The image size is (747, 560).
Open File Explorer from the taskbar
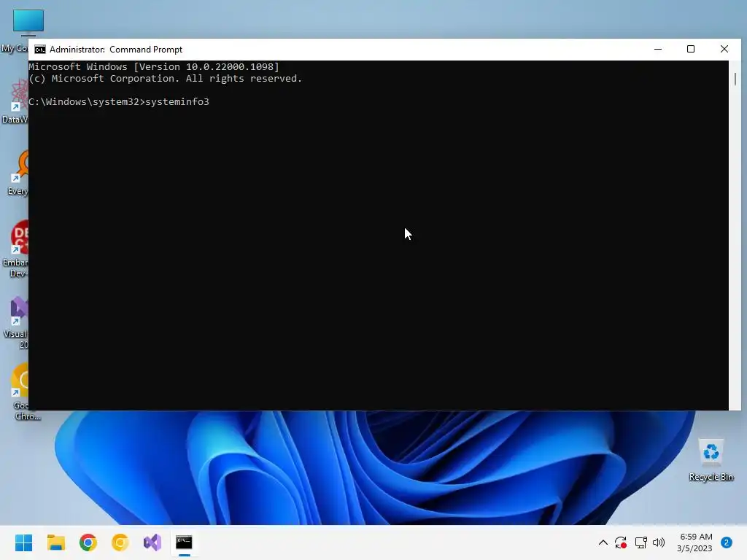pos(55,542)
